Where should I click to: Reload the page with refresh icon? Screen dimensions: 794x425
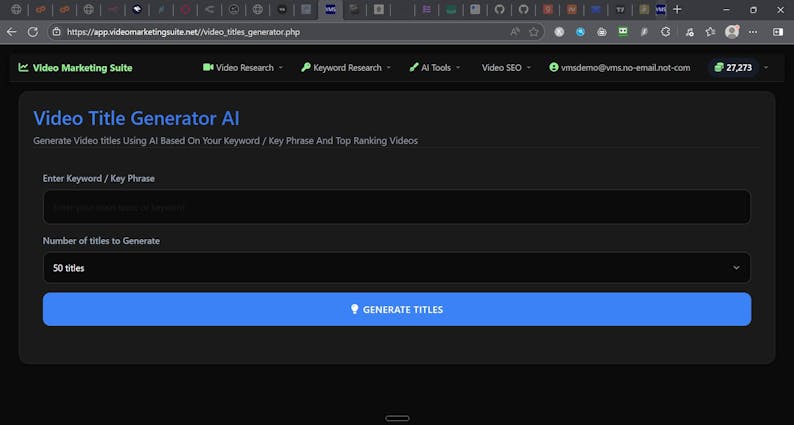point(33,31)
